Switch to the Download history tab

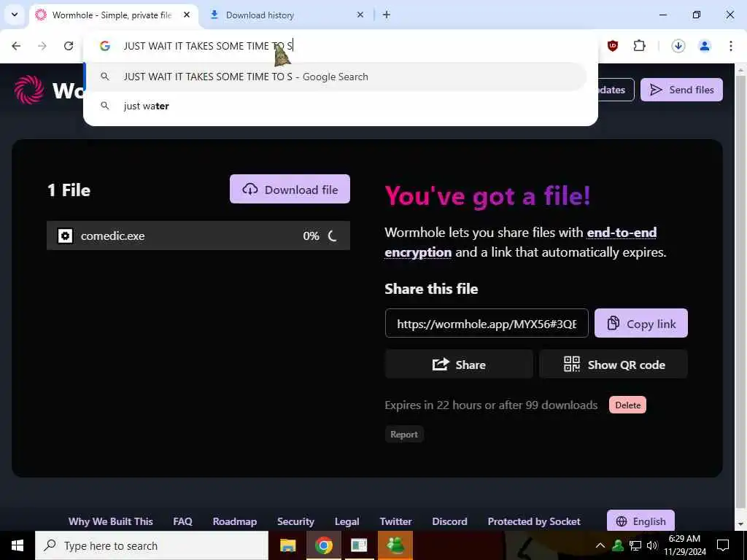tap(286, 15)
